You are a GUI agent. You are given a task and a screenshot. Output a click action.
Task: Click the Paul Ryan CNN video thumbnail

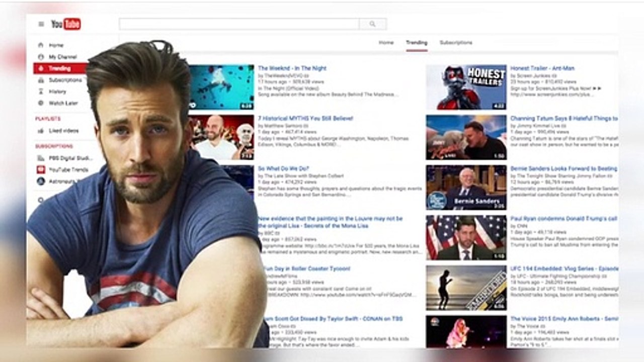466,238
